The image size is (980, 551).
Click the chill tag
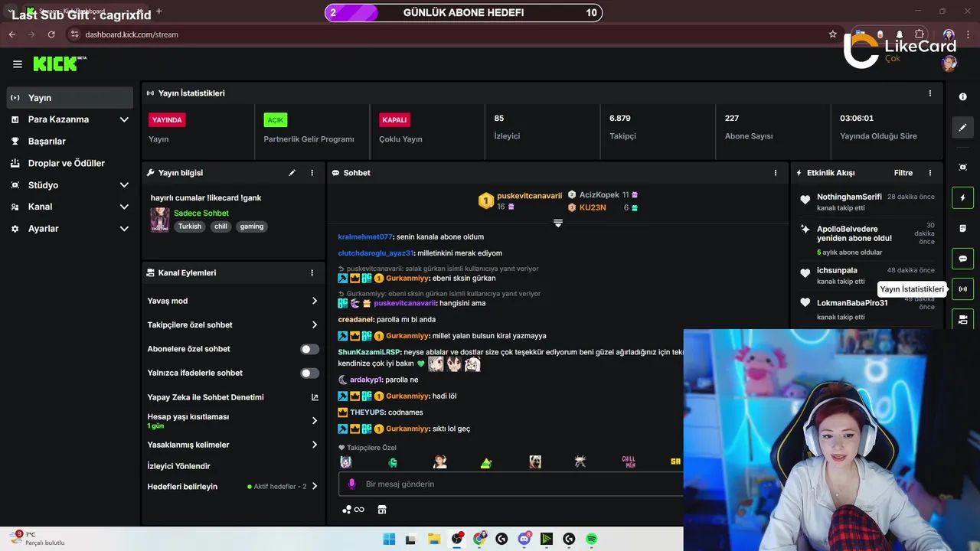point(220,227)
